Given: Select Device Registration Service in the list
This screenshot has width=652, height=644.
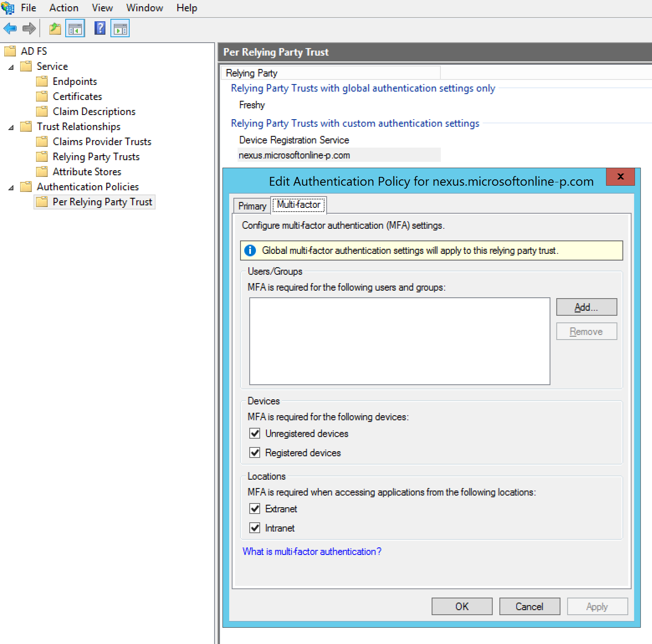Looking at the screenshot, I should (294, 140).
